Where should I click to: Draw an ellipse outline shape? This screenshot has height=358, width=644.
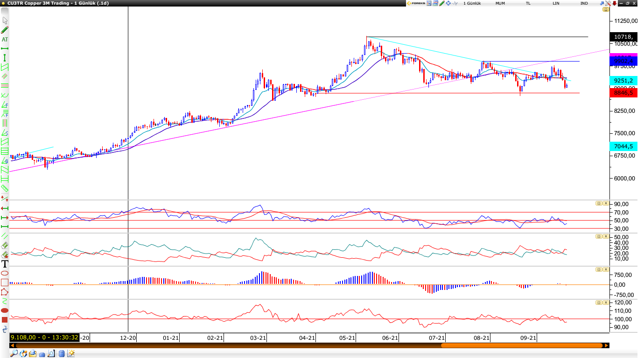click(5, 273)
